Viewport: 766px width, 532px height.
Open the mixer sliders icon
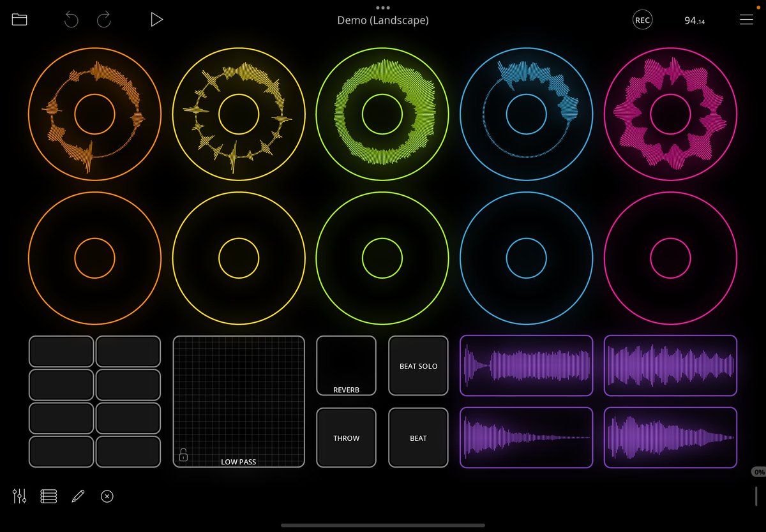(20, 496)
